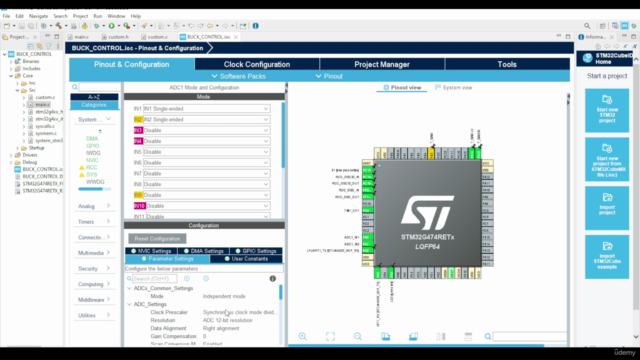
Task: Expand the Pinout dropdown menu
Action: tap(329, 76)
